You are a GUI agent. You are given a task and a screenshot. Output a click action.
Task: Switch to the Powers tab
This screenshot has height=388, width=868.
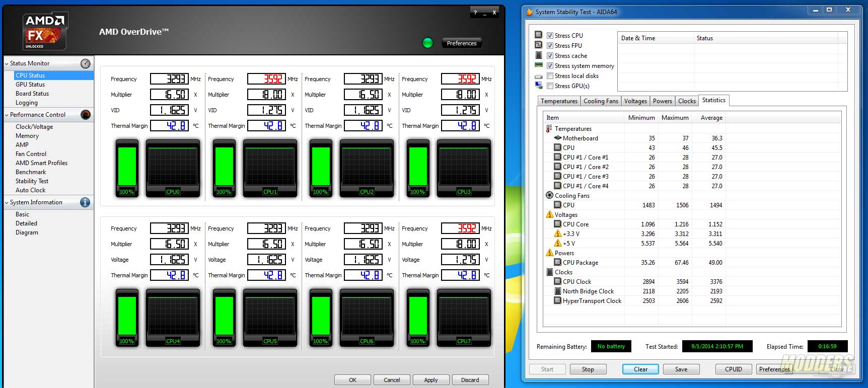pos(663,101)
